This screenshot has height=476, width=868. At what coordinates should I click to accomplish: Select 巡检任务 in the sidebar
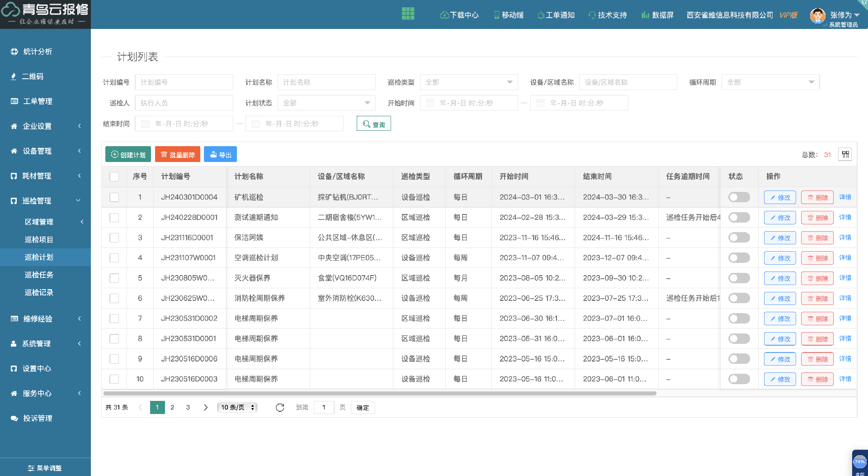(x=39, y=275)
